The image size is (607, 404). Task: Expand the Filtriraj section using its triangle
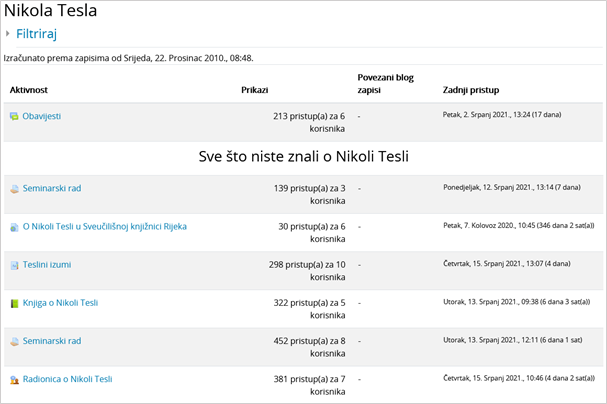tap(8, 34)
